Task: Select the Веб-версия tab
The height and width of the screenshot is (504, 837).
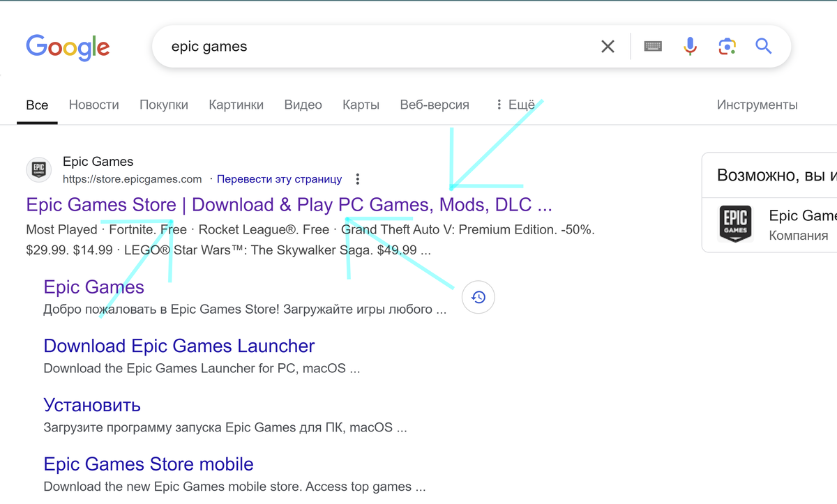Action: click(x=435, y=105)
